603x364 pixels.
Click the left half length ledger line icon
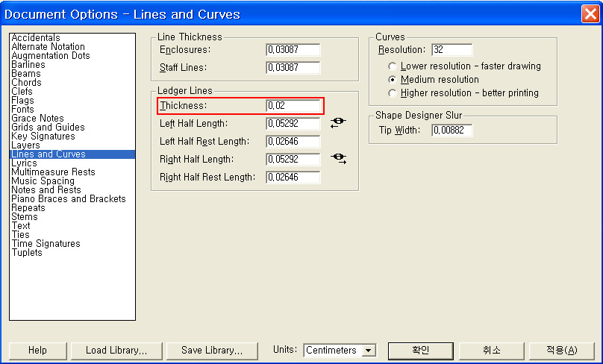coord(338,123)
